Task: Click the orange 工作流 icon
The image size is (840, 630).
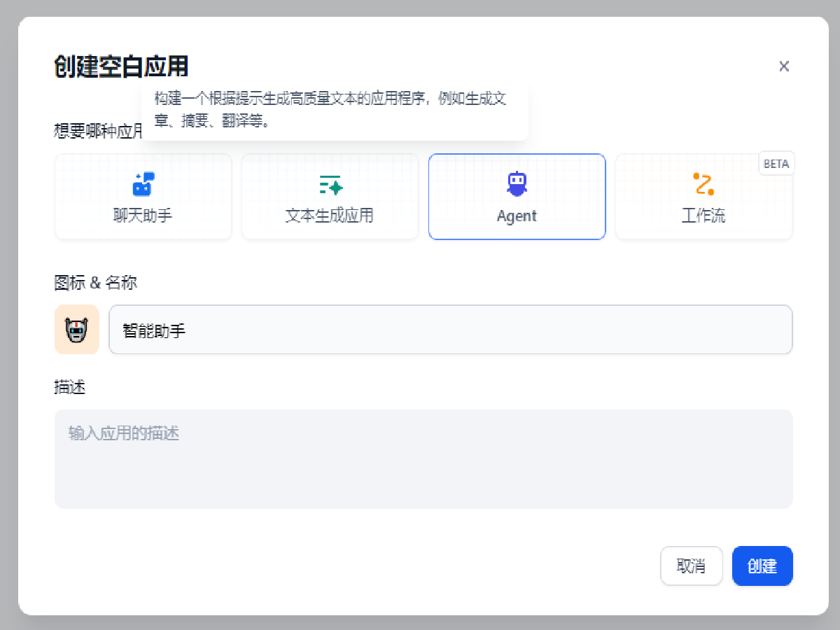Action: [703, 183]
